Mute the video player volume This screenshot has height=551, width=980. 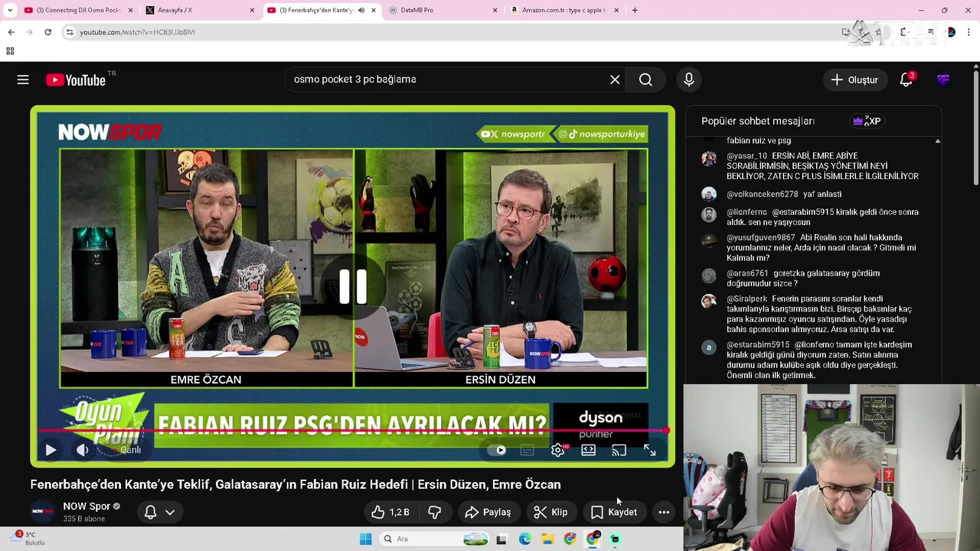click(83, 450)
